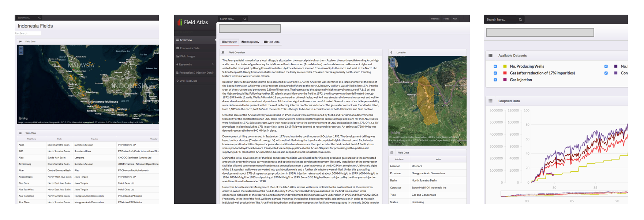Click yellow swatch for No. Producing Wells
The width and height of the screenshot is (644, 220).
(505, 66)
